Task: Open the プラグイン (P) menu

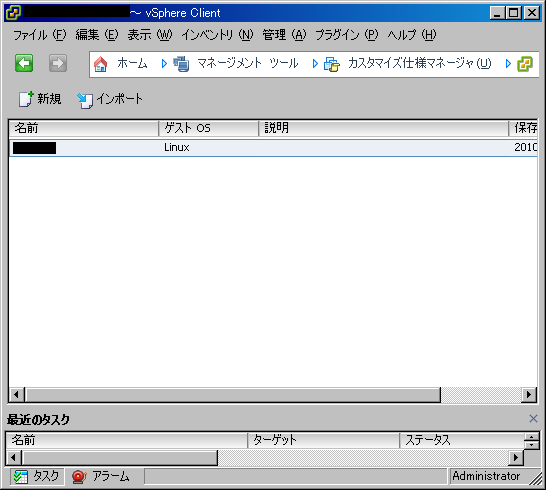Action: tap(346, 35)
